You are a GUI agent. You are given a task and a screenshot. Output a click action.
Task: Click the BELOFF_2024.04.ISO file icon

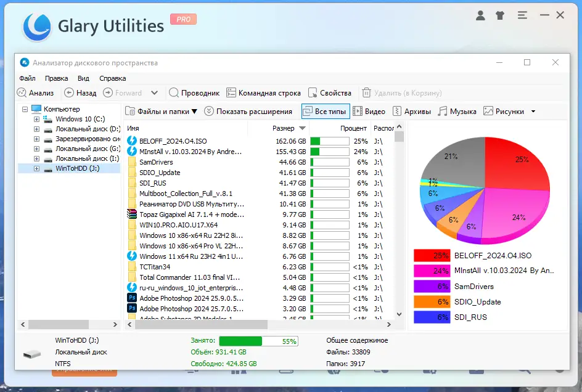point(132,141)
